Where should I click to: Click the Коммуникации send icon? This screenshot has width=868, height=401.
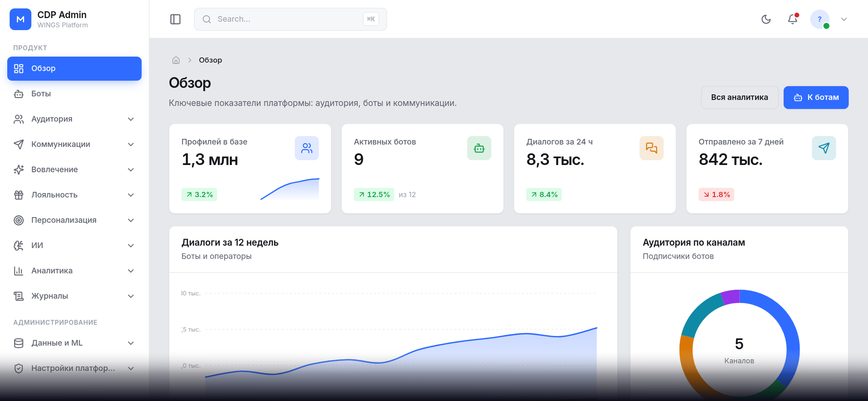coord(18,145)
